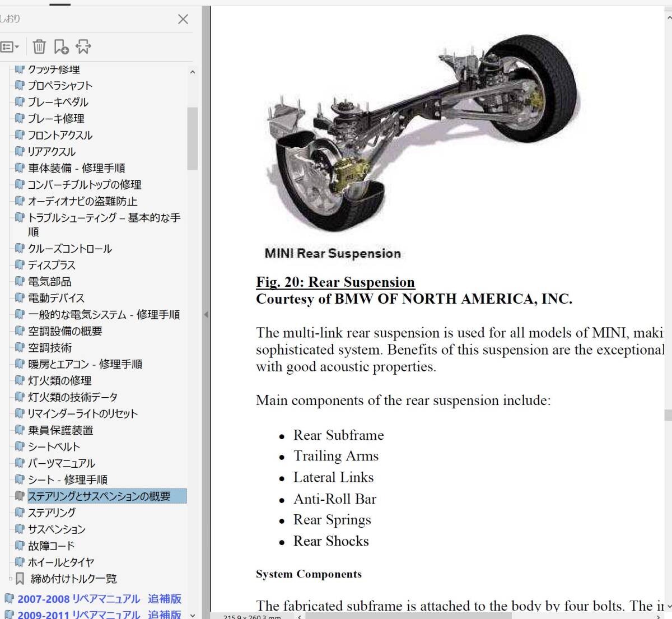The height and width of the screenshot is (619, 672).
Task: Create a new bookmark with the add-bookmark icon
Action: (x=62, y=46)
